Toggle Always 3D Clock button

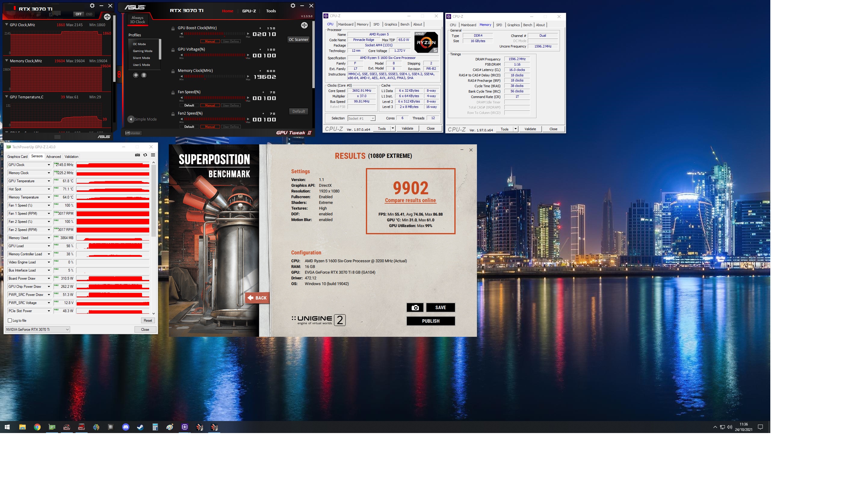137,20
